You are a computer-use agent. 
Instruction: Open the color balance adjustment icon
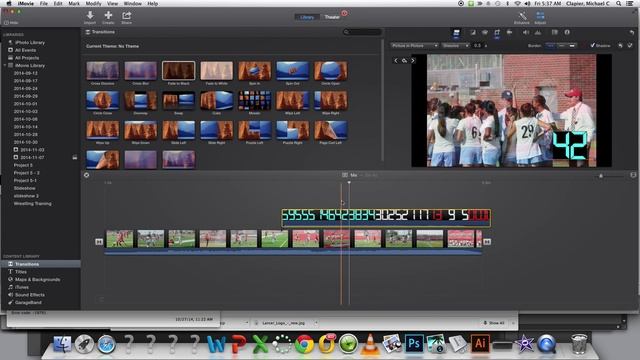tap(473, 33)
